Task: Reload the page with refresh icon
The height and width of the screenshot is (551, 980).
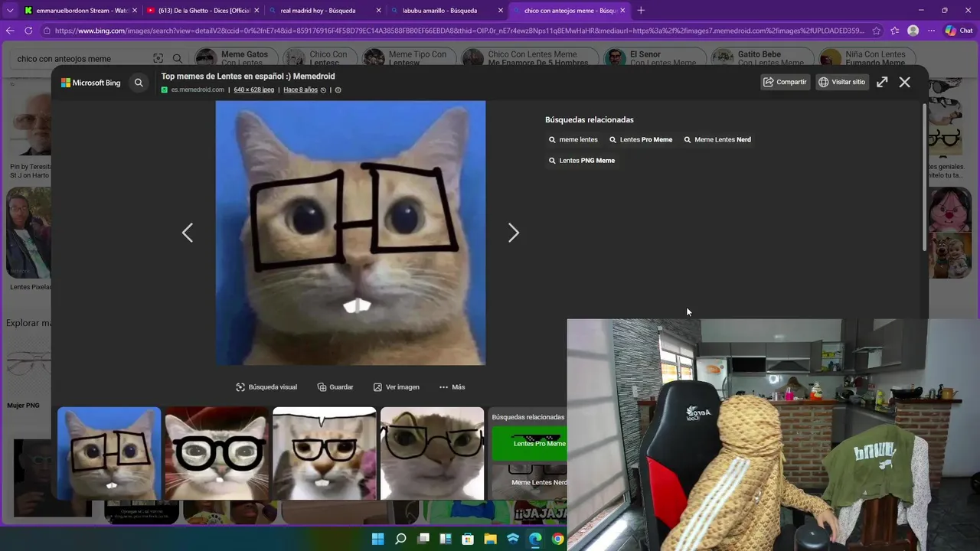Action: pos(28,31)
